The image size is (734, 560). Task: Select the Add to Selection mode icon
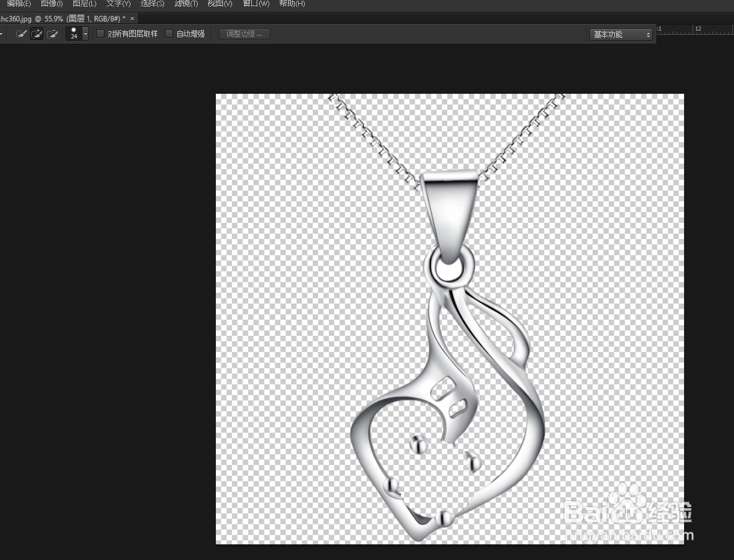click(37, 34)
